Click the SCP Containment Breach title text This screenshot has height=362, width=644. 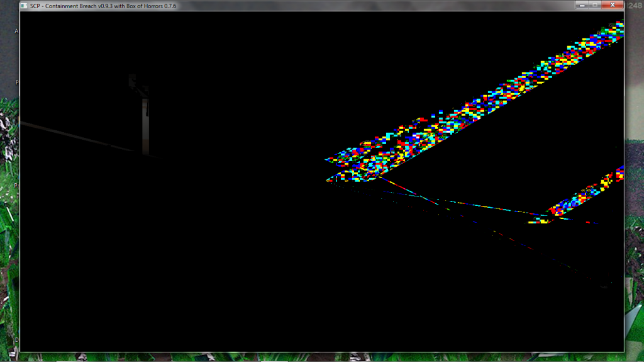[103, 6]
